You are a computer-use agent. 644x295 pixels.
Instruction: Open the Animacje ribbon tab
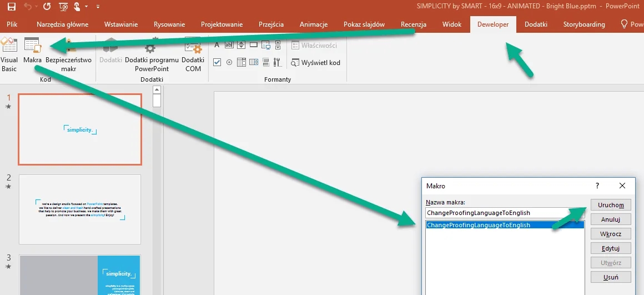click(314, 24)
